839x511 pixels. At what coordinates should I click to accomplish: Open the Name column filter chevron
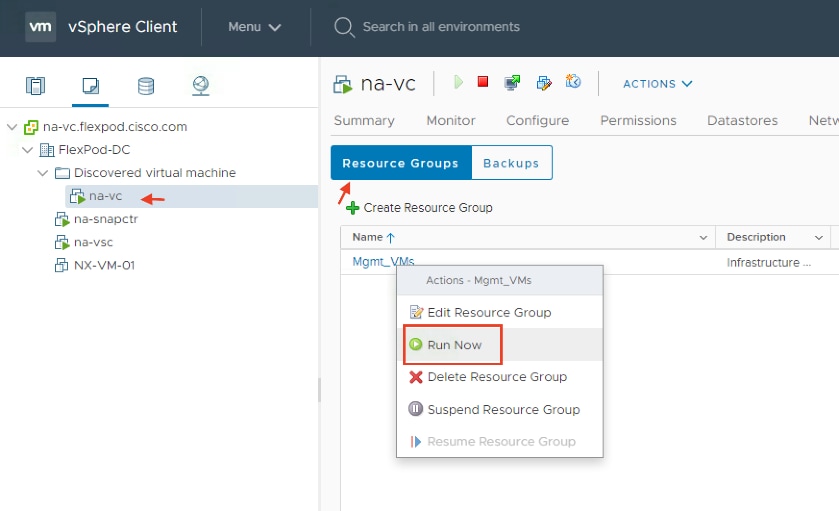[703, 238]
